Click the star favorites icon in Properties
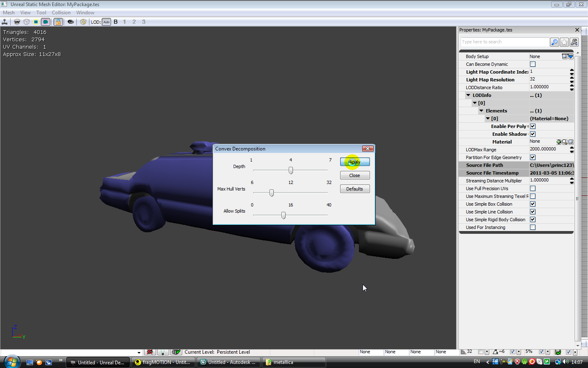 [x=564, y=42]
